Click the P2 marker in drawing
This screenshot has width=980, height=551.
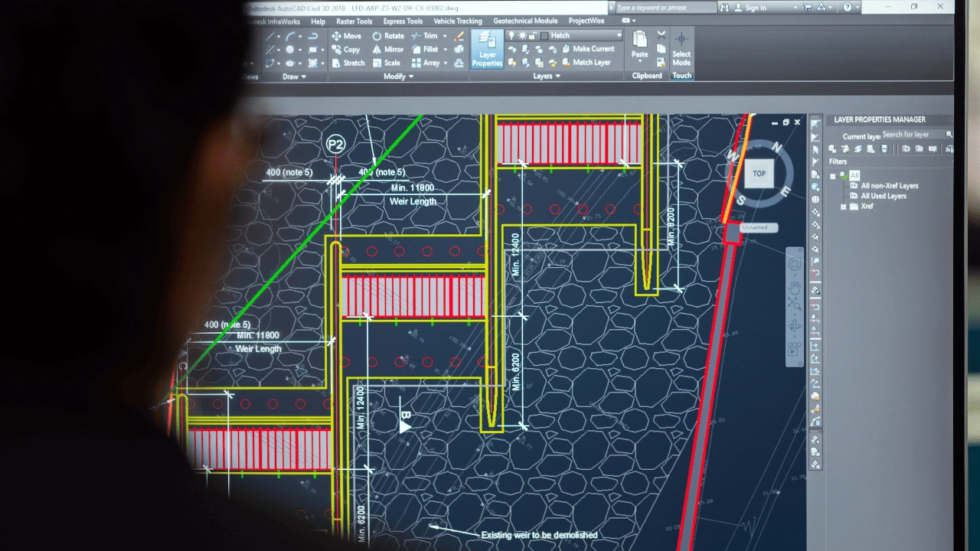pos(335,144)
